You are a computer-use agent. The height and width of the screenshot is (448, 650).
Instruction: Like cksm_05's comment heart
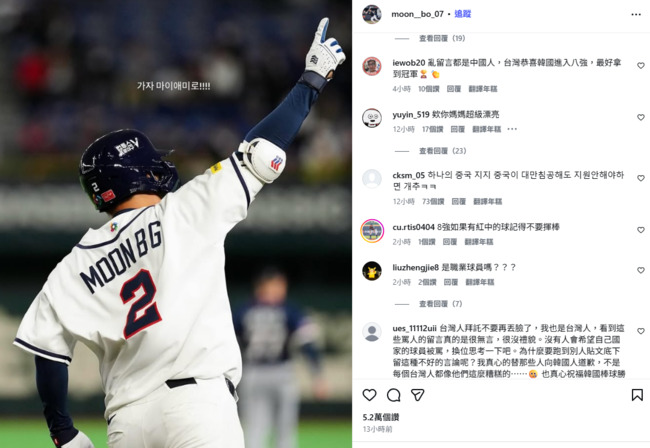coord(640,178)
